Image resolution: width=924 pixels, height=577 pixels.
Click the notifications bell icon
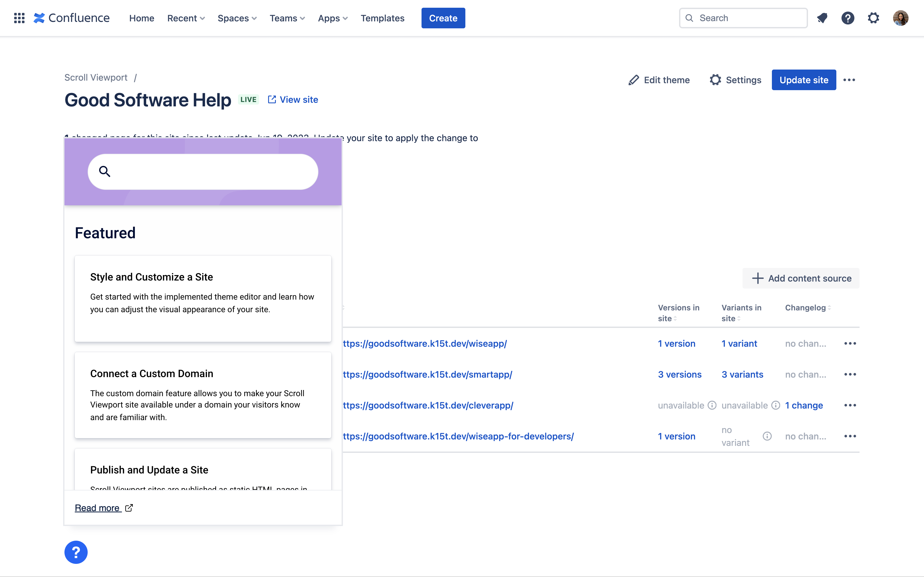coord(822,18)
